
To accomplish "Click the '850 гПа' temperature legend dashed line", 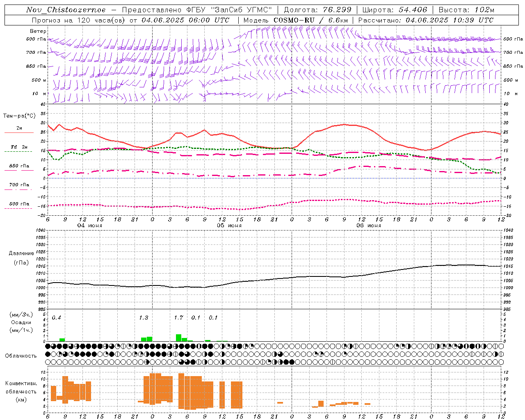I will click(x=19, y=170).
